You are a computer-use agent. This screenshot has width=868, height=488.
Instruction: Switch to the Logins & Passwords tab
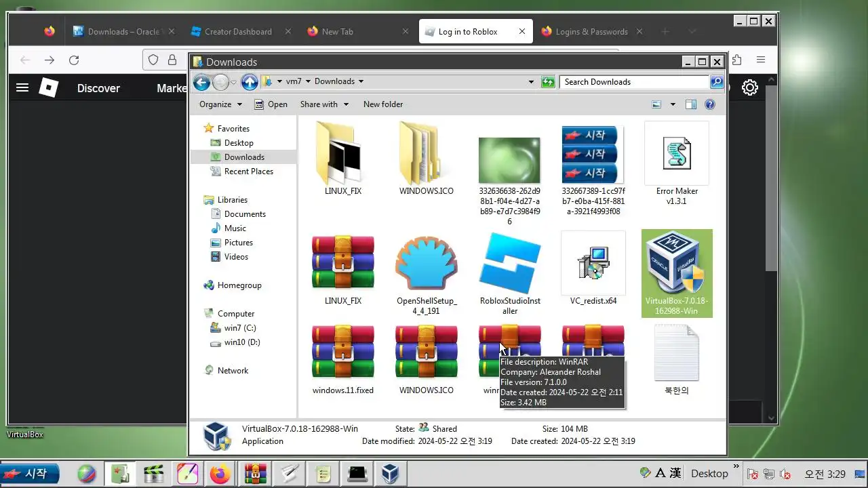click(591, 32)
